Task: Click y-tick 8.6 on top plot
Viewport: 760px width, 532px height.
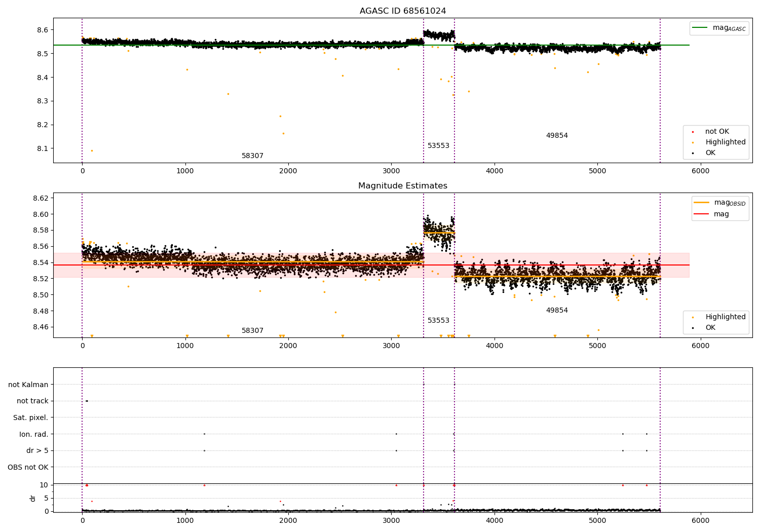Action: coord(43,30)
